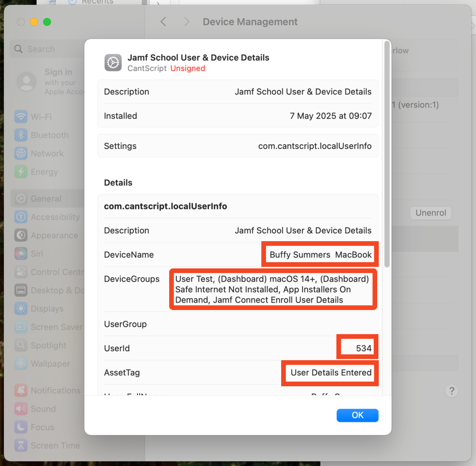Click the (version:1) text behind the dialog
Screen dimensions: 476x466
pos(418,105)
